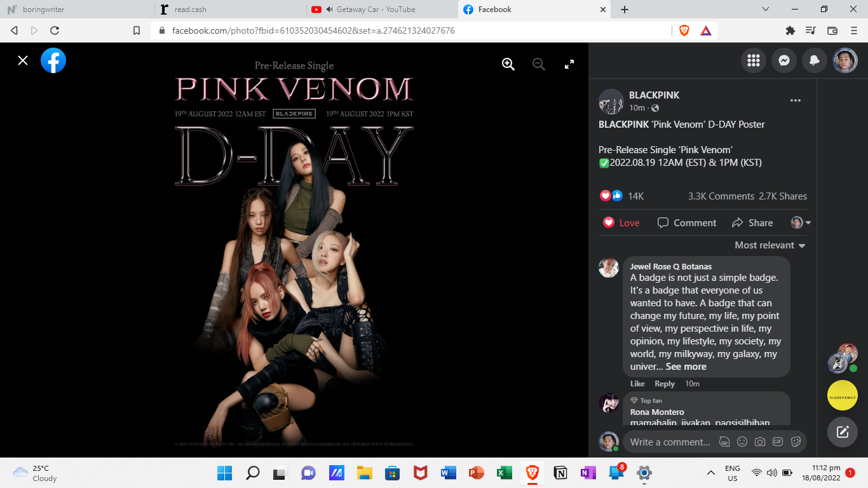Insert an avatar sticker in the comment
This screenshot has height=488, width=868.
pos(724,442)
